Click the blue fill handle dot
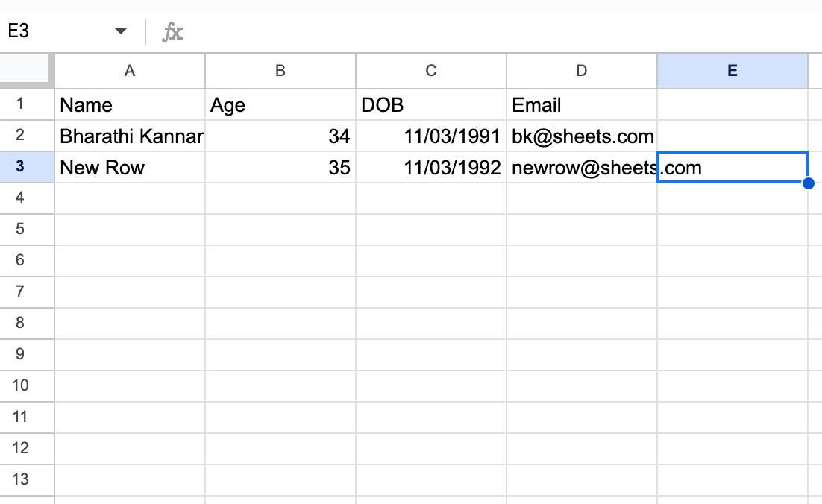 pyautogui.click(x=809, y=183)
